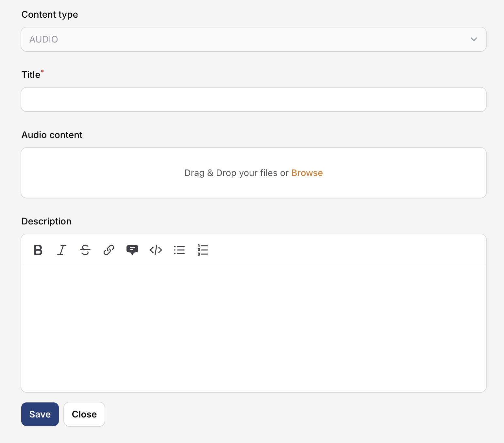Start a numbered list in the description
This screenshot has width=504, height=443.
click(203, 250)
